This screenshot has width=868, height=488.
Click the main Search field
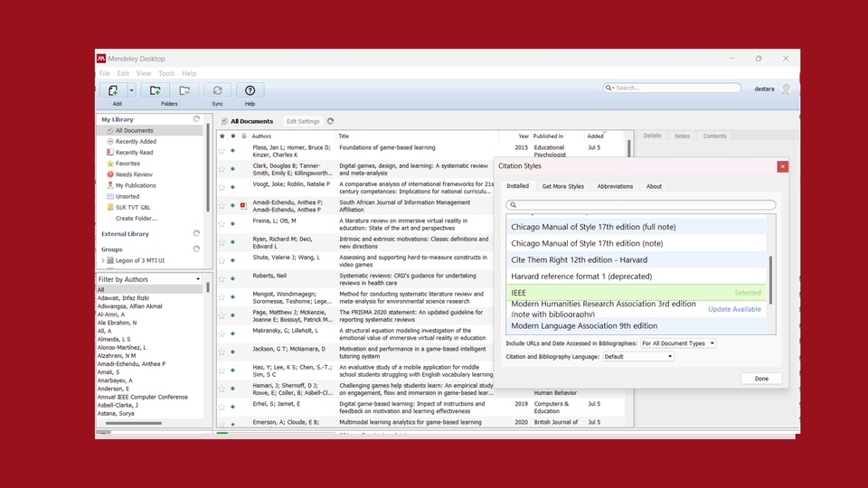(x=672, y=88)
